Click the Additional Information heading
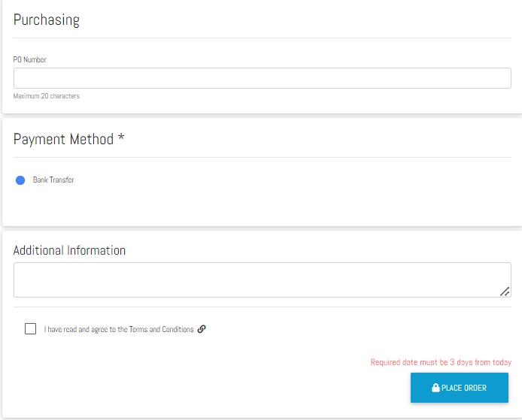 [x=69, y=250]
